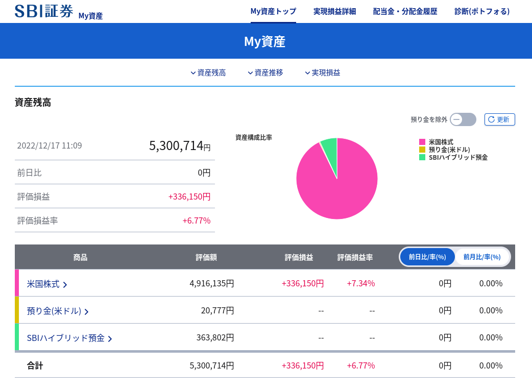Click the 合計 row label
This screenshot has width=532, height=392.
pos(35,365)
